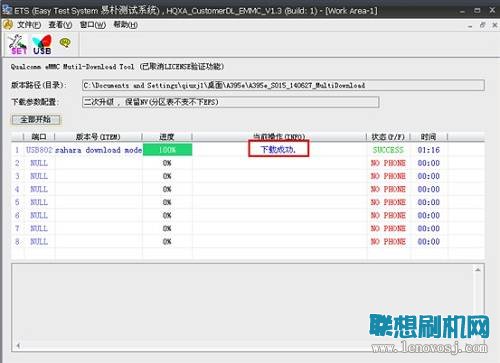Click the log pane scroll-left arrow
Screen dimensions: 500x363
click(18, 346)
